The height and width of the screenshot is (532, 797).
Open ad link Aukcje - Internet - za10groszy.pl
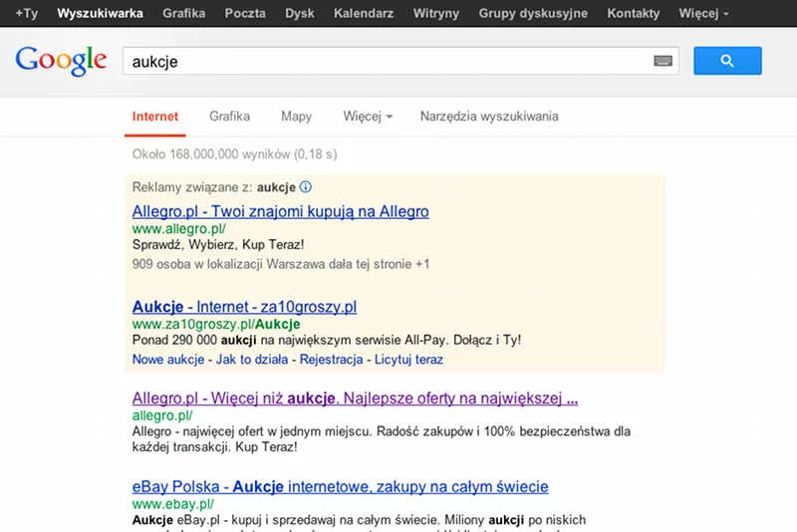click(x=244, y=307)
